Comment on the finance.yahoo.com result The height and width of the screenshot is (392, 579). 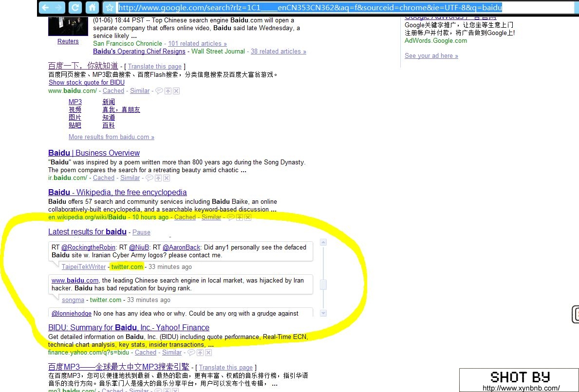[191, 353]
